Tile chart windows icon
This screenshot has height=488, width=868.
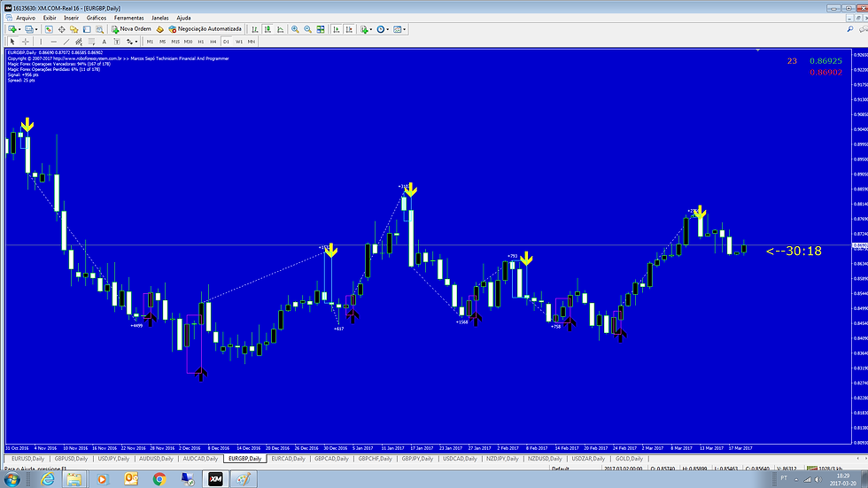pyautogui.click(x=321, y=29)
